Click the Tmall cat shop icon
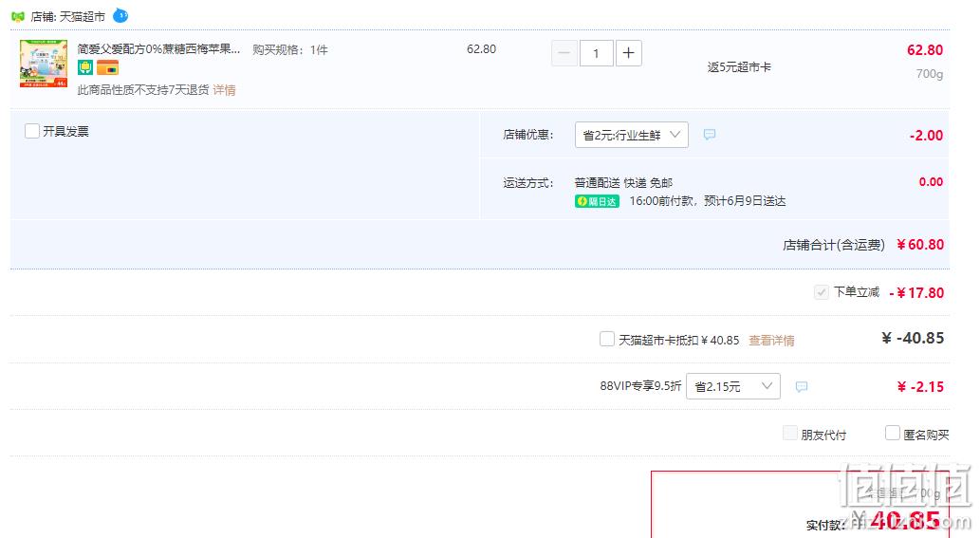 pyautogui.click(x=18, y=16)
